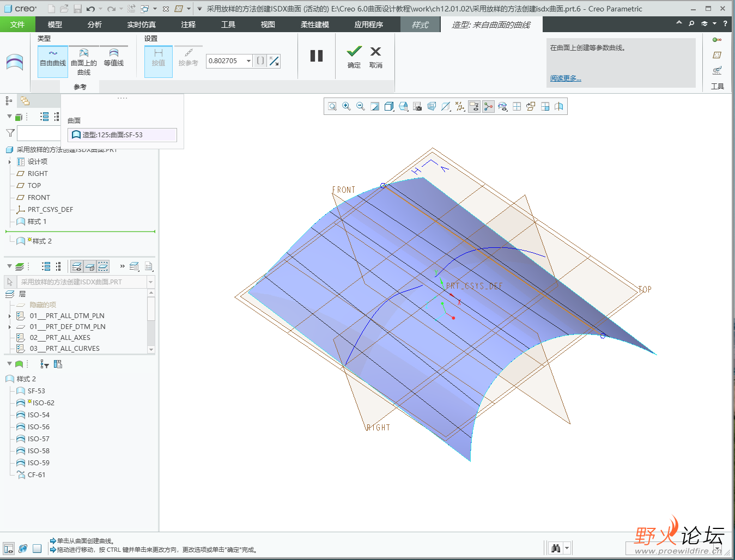
Task: Open the curvature display settings icon
Action: point(502,107)
